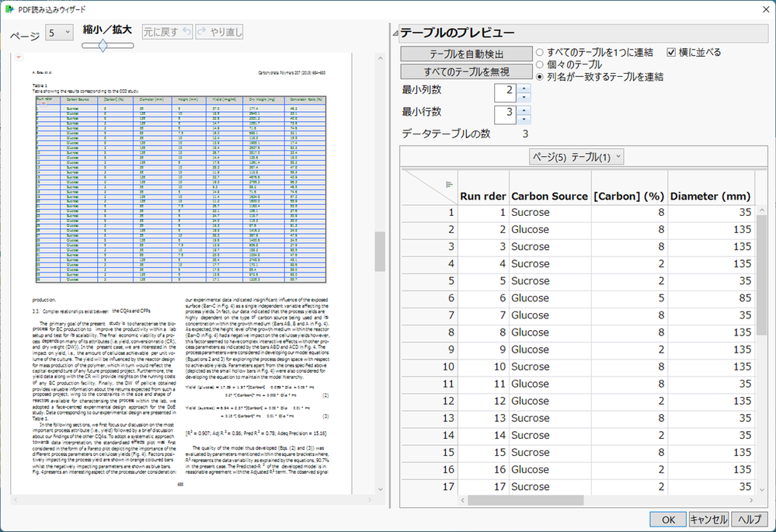Click the up arrow to increase 最小列数

click(525, 87)
